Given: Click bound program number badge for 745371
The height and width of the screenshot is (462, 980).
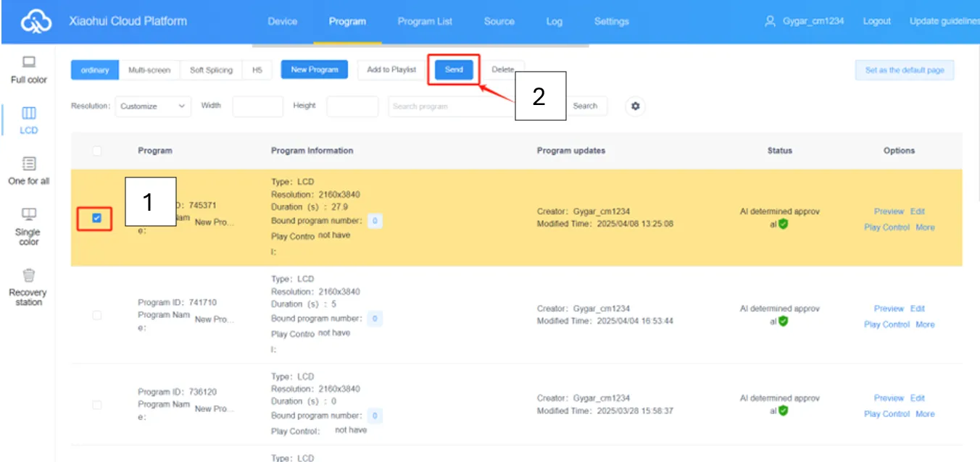Looking at the screenshot, I should [375, 221].
